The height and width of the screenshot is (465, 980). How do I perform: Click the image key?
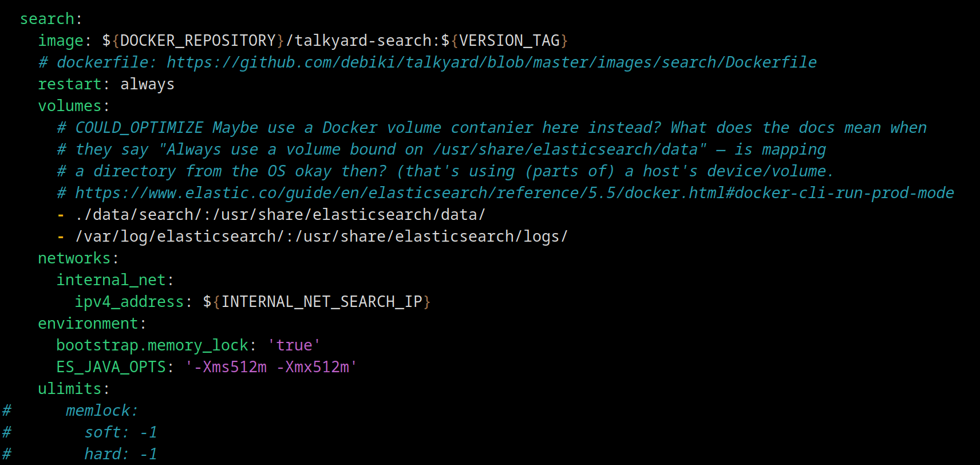(x=61, y=41)
